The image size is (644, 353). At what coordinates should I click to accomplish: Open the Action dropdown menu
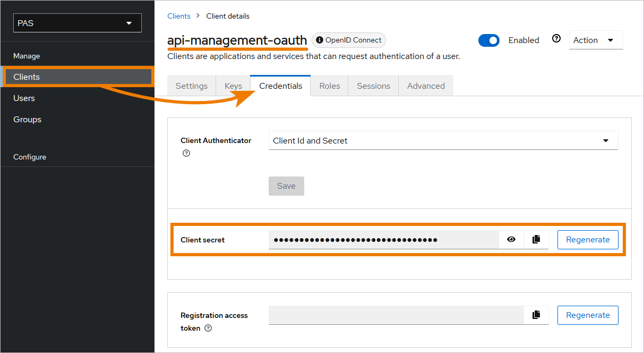point(596,40)
